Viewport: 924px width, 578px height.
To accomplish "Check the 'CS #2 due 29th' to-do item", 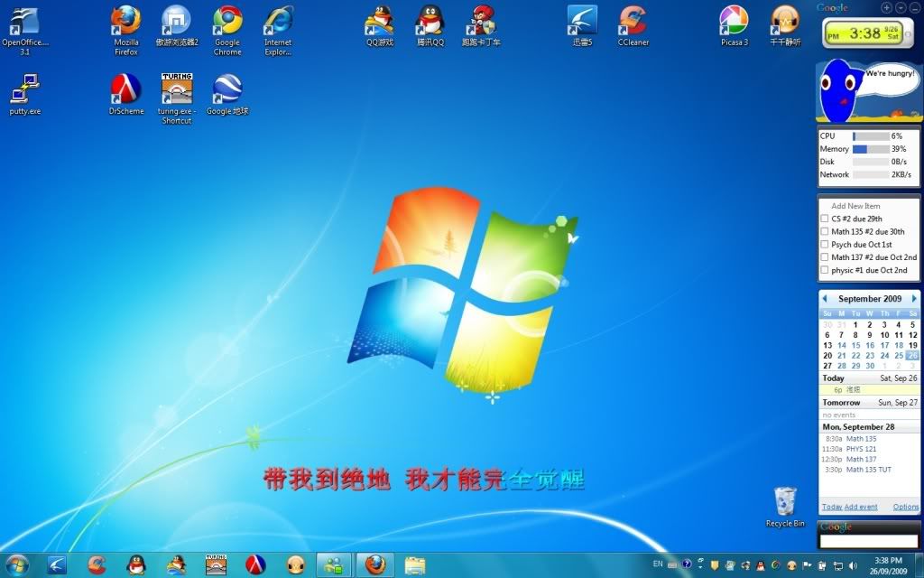I will 825,219.
